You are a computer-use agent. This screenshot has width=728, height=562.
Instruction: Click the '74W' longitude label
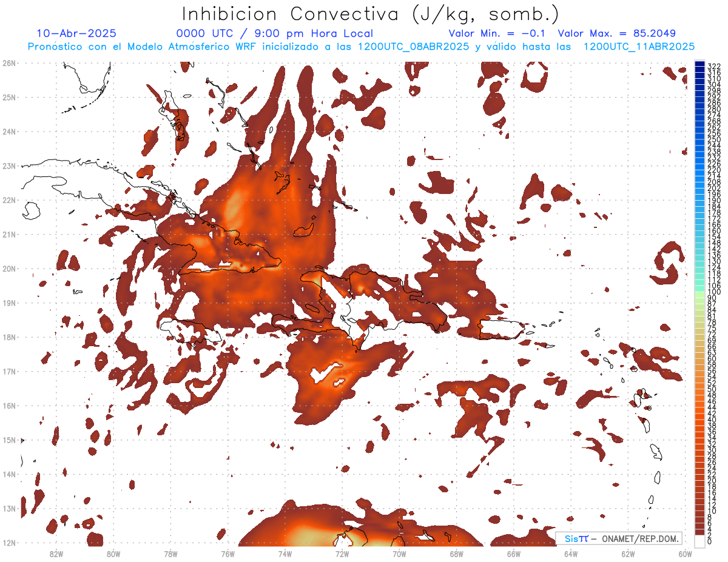[x=285, y=553]
